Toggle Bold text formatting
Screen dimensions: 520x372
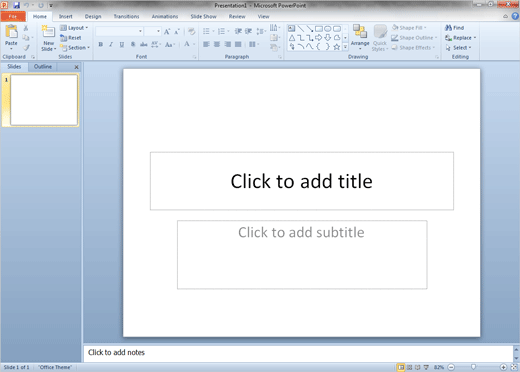(x=100, y=44)
